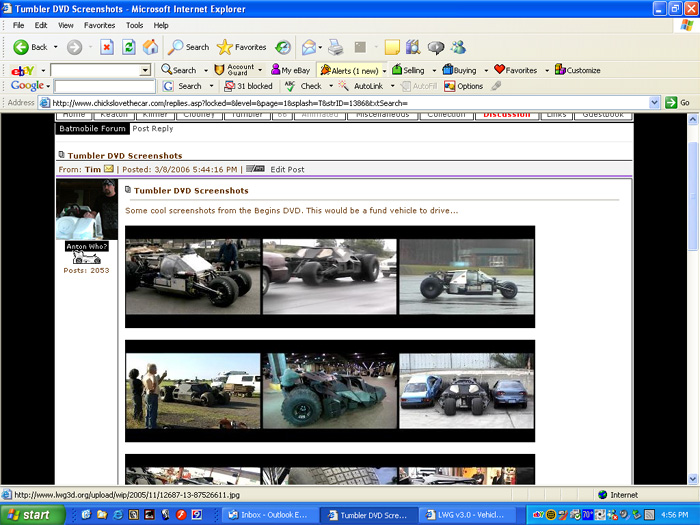Expand the address bar dropdown arrow

654,103
